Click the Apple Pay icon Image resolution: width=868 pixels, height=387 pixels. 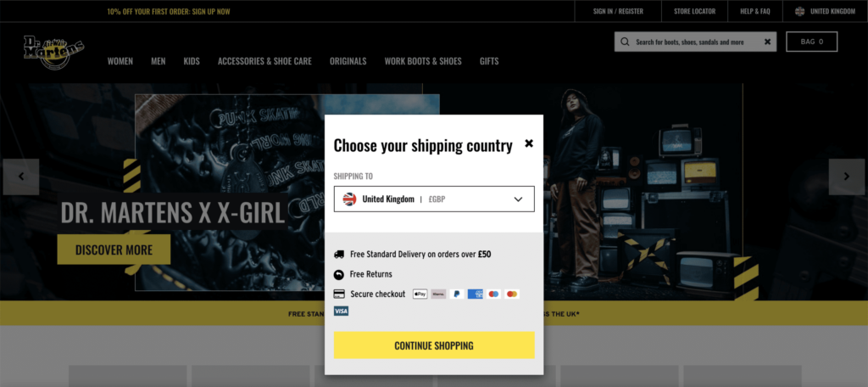click(x=420, y=294)
